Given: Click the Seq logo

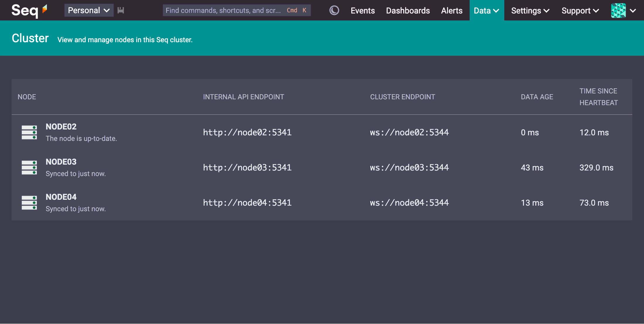Looking at the screenshot, I should pos(29,11).
